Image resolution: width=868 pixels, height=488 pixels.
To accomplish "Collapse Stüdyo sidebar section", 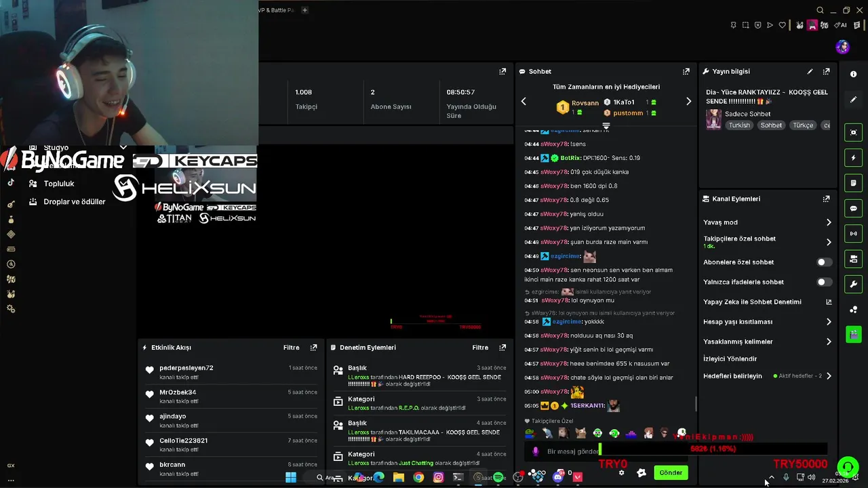I will pyautogui.click(x=123, y=147).
